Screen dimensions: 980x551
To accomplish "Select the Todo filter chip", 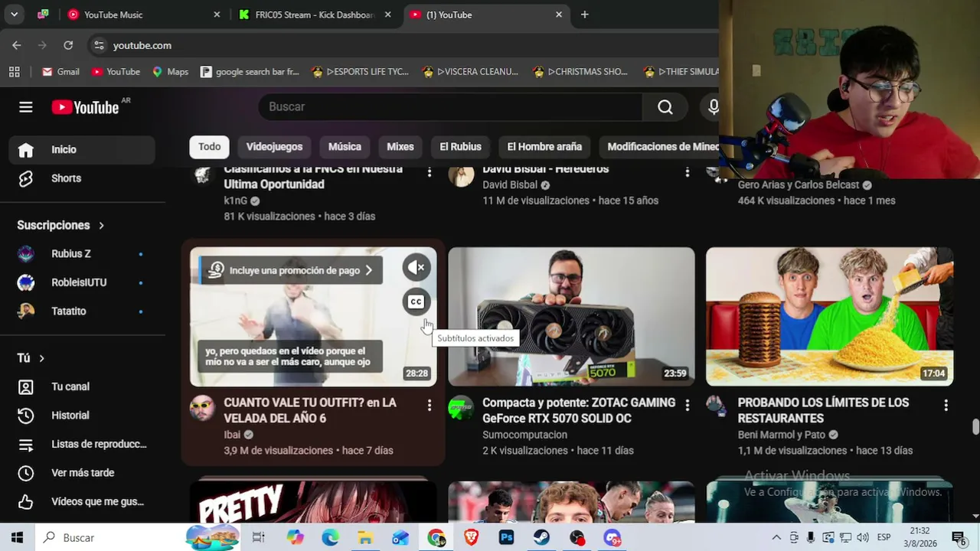I will coord(209,147).
